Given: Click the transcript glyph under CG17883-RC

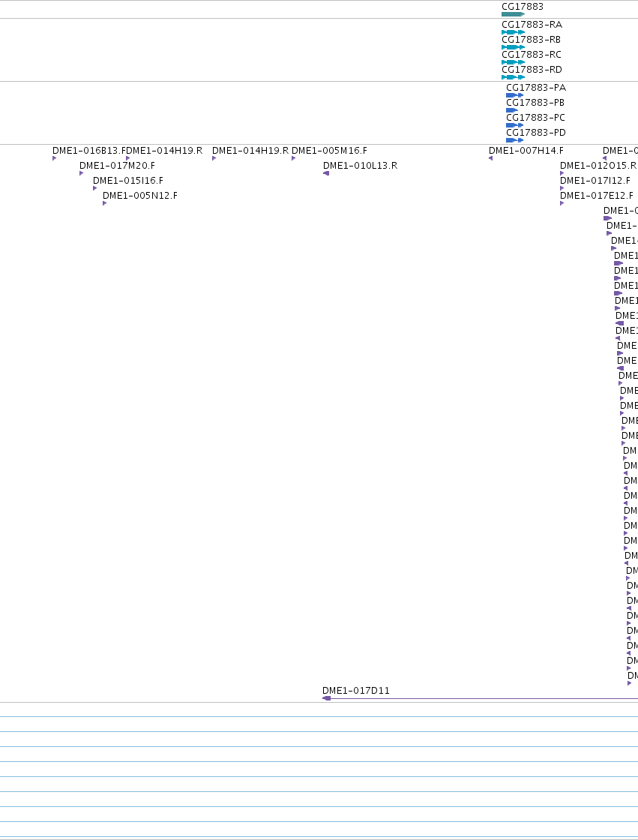Looking at the screenshot, I should click(x=514, y=62).
